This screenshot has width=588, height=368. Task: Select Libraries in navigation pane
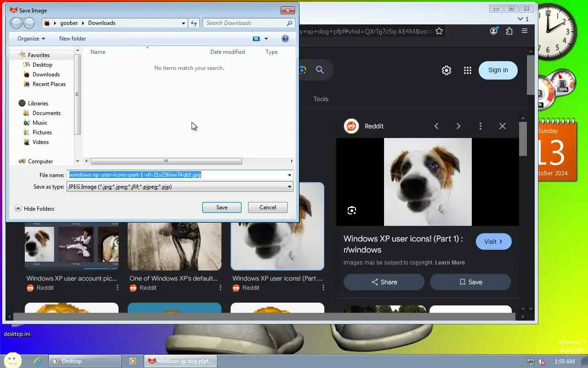38,103
